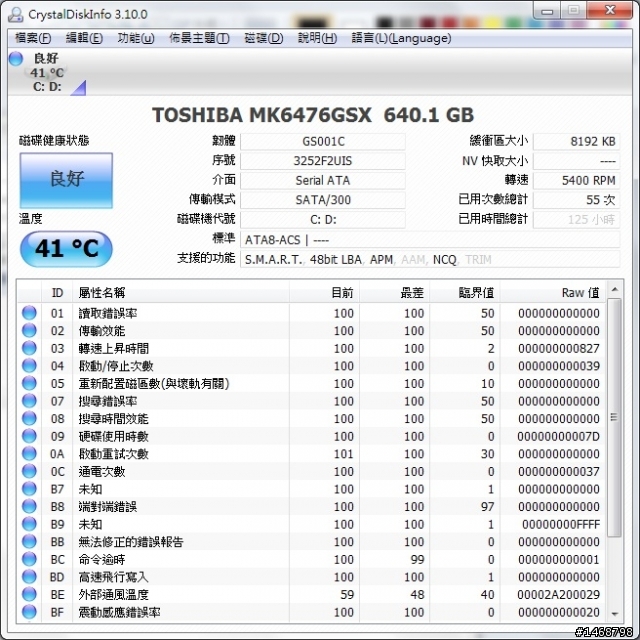
Task: Click the blue disk status orb in the disk bar
Action: pos(16,58)
